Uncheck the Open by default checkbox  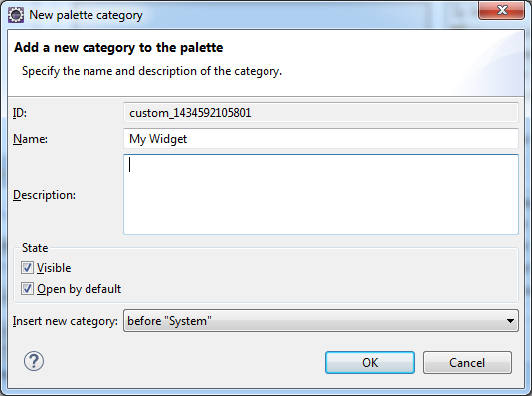point(27,289)
